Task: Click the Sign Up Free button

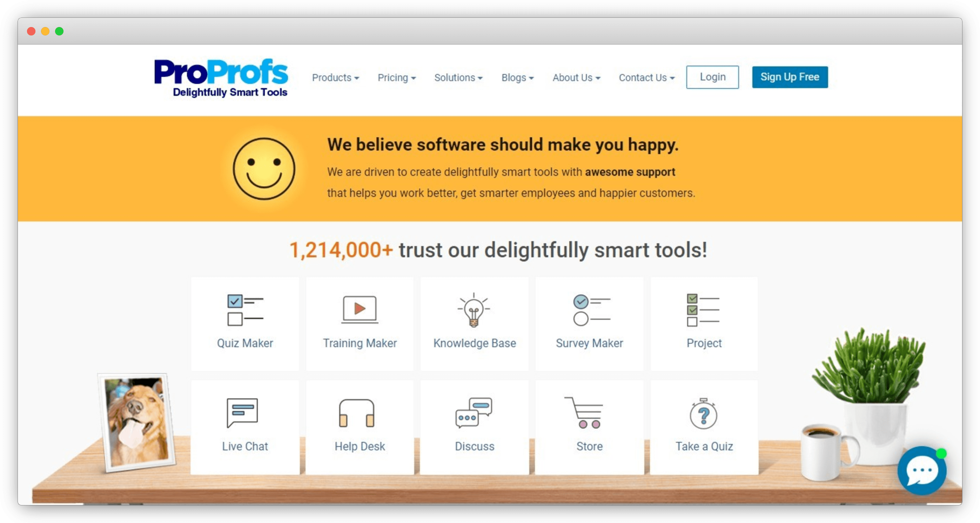Action: 790,77
